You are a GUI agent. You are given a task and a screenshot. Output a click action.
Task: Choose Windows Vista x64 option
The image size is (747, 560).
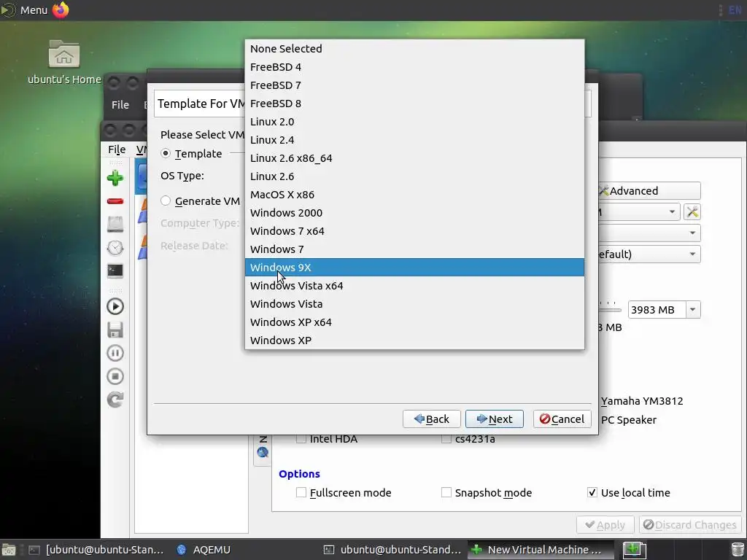click(x=414, y=286)
